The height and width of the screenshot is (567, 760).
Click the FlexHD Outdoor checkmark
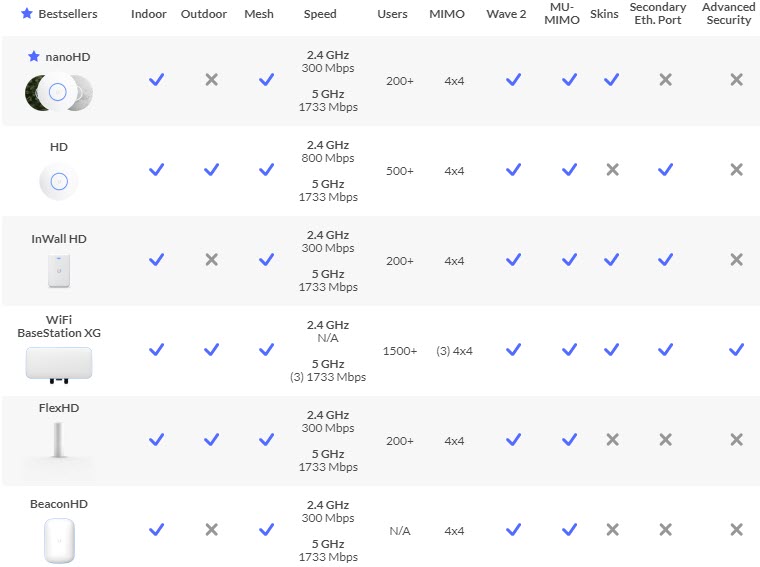click(x=211, y=440)
